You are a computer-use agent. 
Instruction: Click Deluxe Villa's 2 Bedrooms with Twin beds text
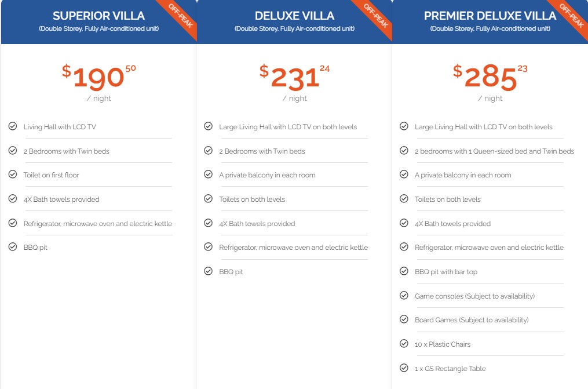click(x=262, y=151)
